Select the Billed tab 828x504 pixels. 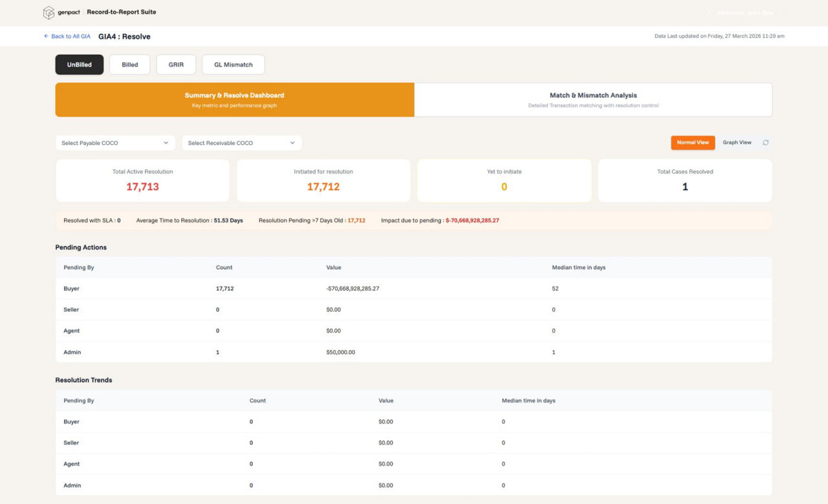[130, 65]
